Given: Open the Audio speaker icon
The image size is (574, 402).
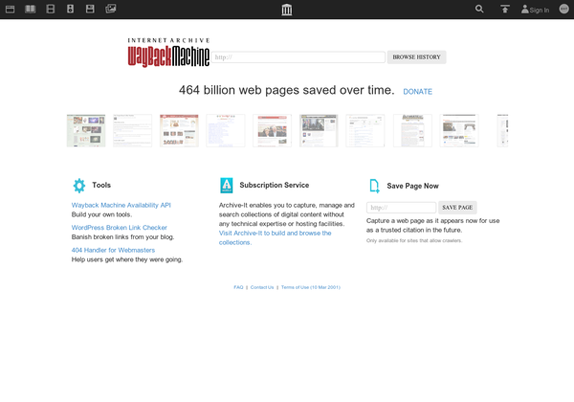Looking at the screenshot, I should click(70, 9).
